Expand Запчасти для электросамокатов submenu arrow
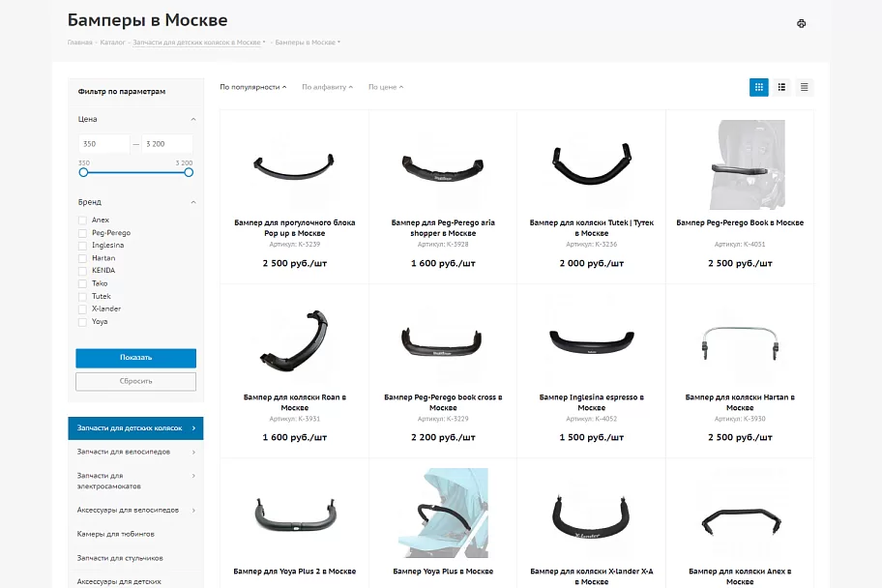This screenshot has width=882, height=588. coord(193,476)
